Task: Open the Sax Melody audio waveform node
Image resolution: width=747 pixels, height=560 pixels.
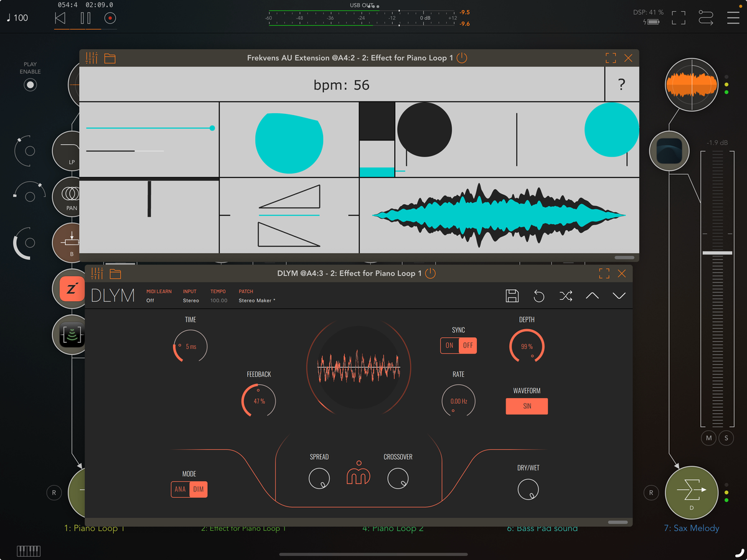Action: point(691,85)
